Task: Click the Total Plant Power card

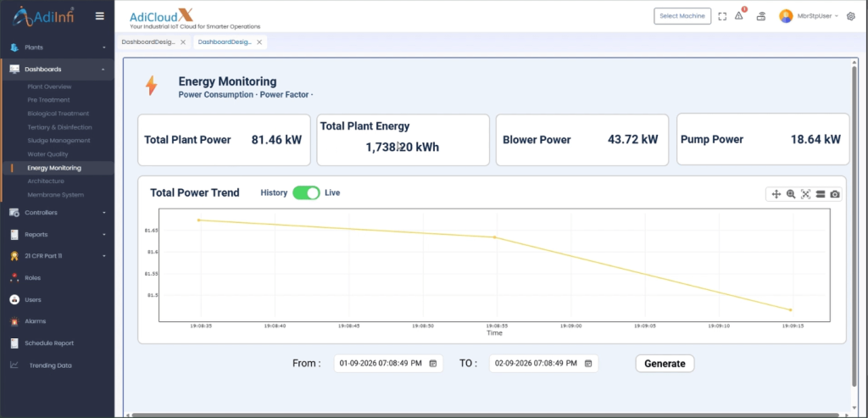Action: click(x=224, y=140)
